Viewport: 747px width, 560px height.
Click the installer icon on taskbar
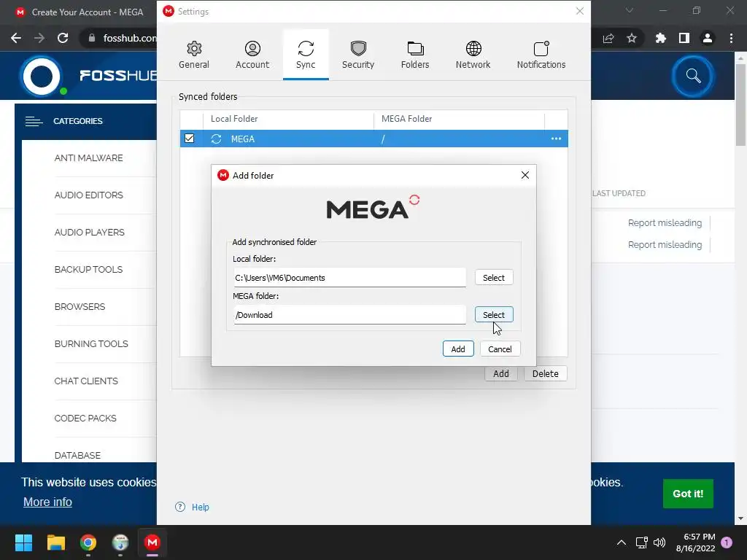click(120, 542)
